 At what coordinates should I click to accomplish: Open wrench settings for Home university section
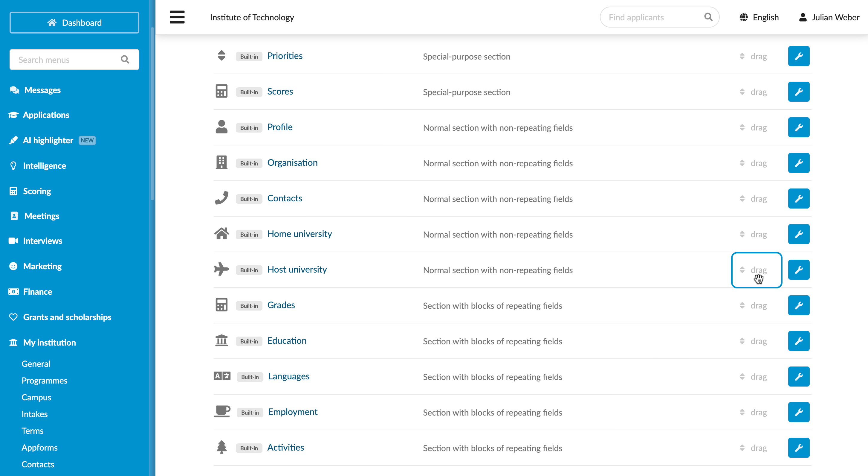pos(799,234)
